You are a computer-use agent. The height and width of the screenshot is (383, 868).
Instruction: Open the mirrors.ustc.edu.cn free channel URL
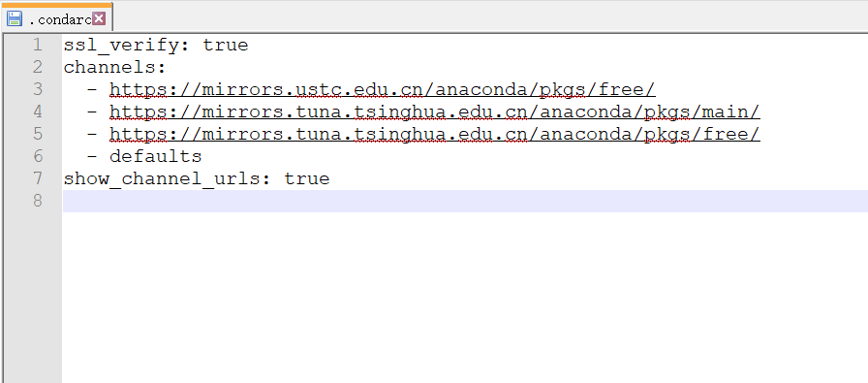[x=383, y=89]
